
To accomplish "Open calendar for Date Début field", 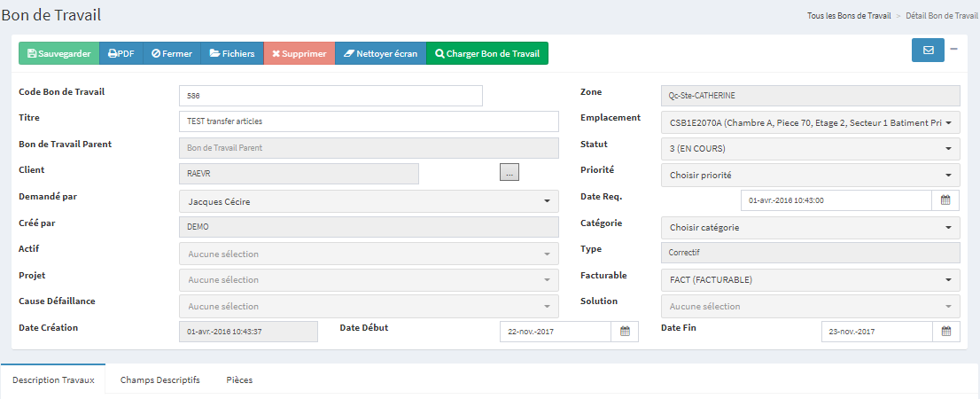I will tap(625, 332).
